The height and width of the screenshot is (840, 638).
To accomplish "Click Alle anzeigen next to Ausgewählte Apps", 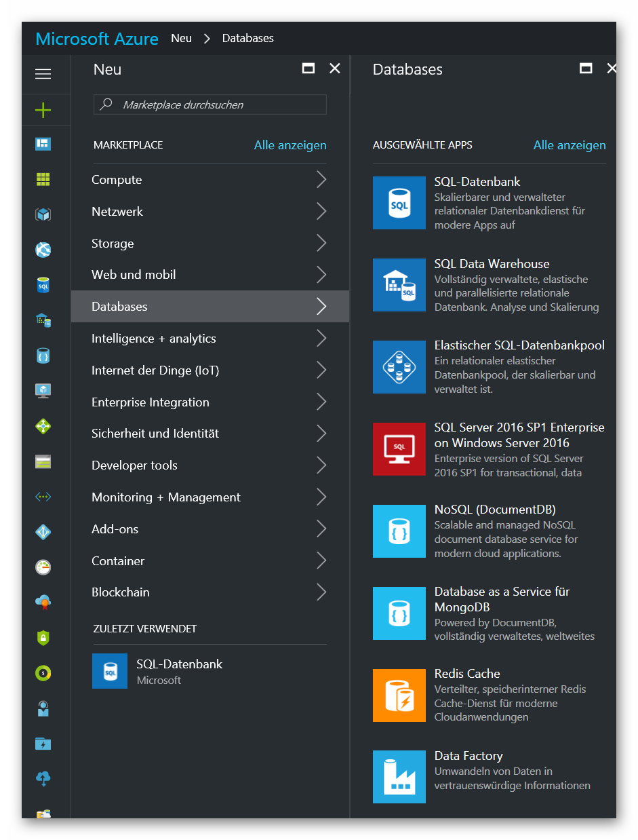I will point(569,145).
